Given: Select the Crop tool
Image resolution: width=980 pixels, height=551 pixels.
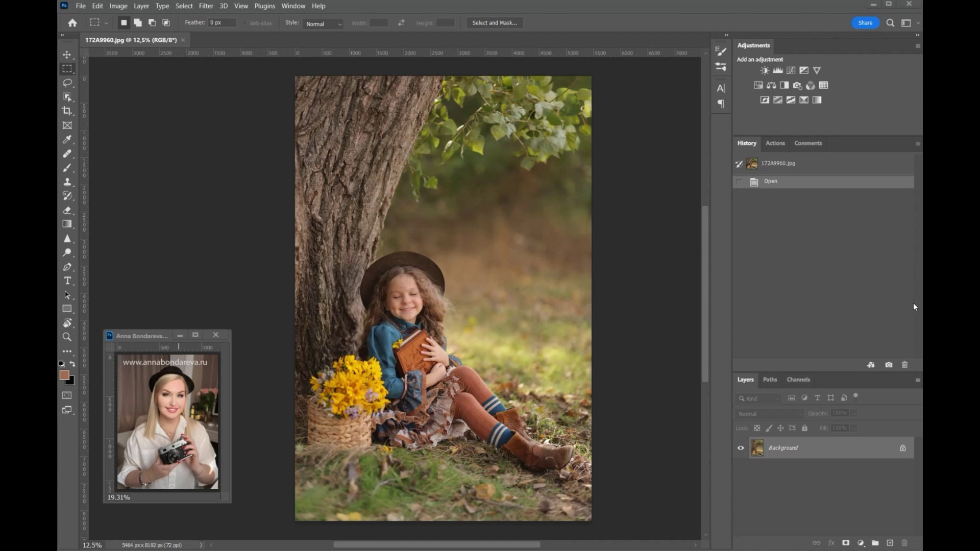Looking at the screenshot, I should pos(67,111).
